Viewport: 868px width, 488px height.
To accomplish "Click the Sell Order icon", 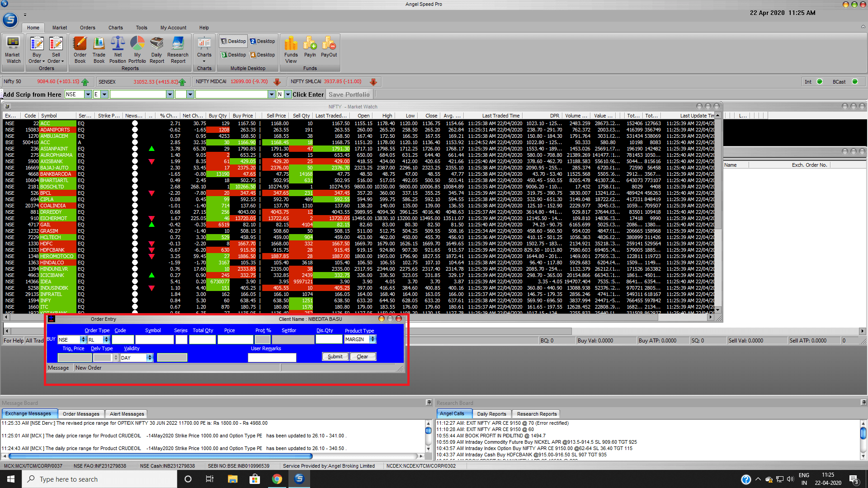I will pyautogui.click(x=56, y=44).
